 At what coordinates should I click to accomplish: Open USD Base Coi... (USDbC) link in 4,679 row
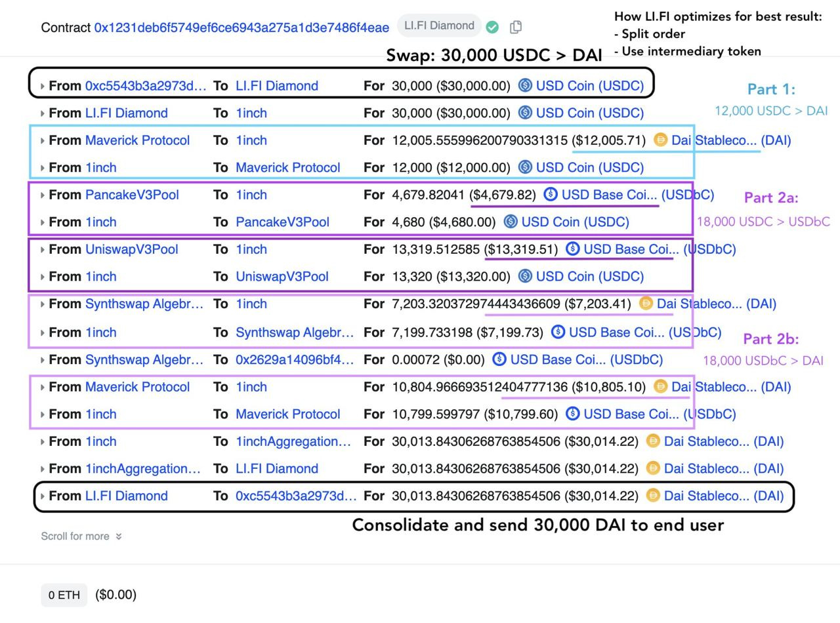tap(638, 195)
